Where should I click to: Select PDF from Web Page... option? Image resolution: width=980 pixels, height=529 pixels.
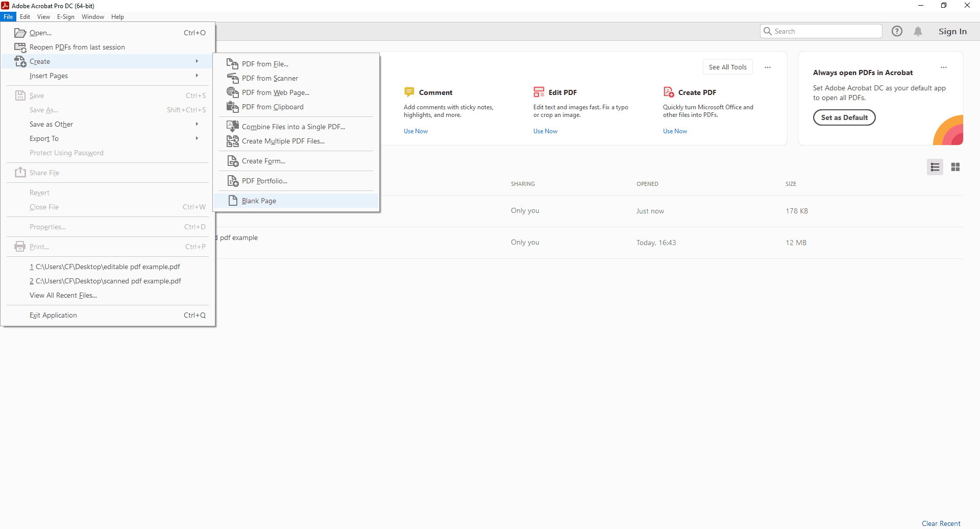pyautogui.click(x=296, y=92)
